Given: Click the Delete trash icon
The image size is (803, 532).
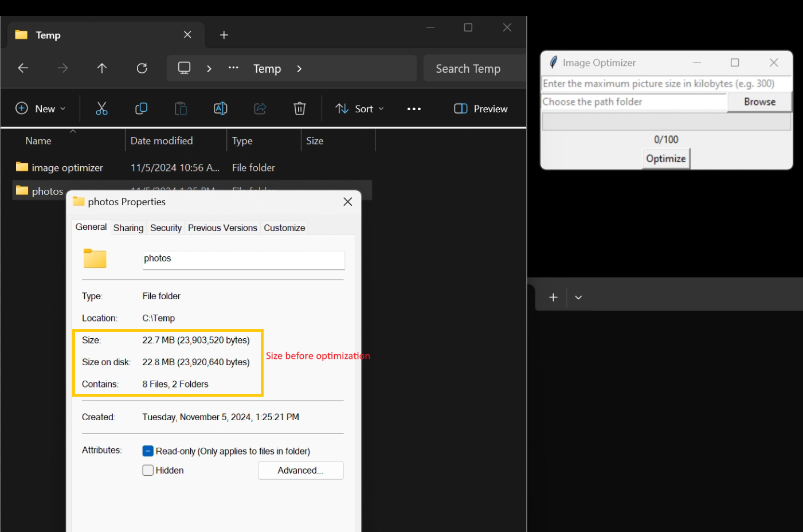Looking at the screenshot, I should pyautogui.click(x=300, y=108).
